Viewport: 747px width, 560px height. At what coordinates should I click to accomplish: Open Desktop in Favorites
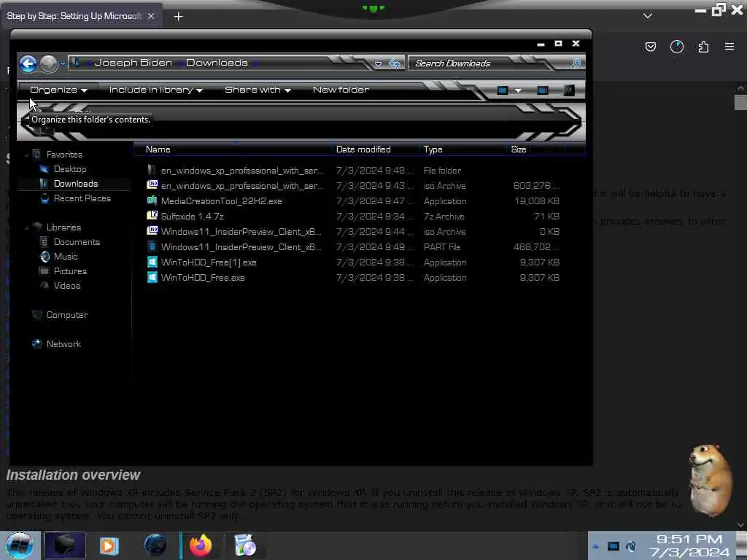(70, 169)
